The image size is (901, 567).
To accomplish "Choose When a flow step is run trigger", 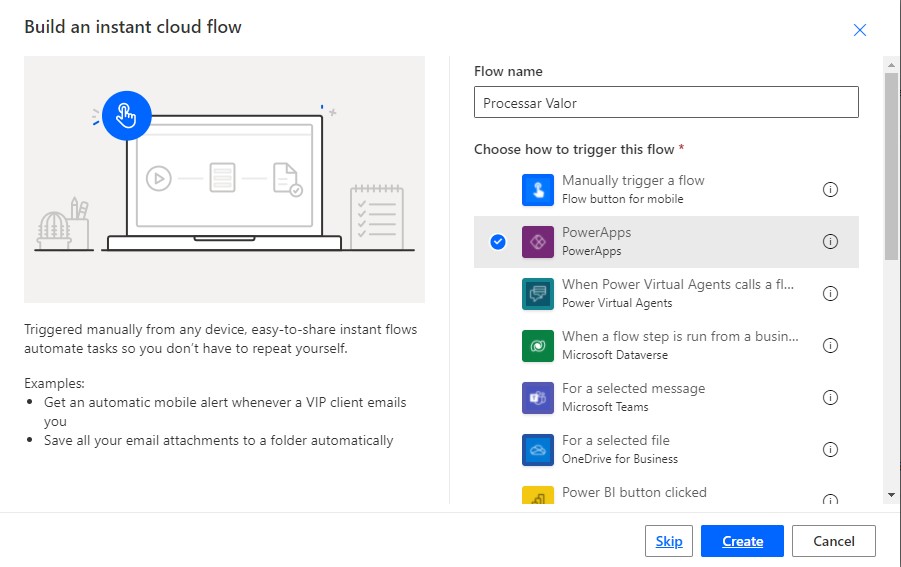I will [680, 337].
